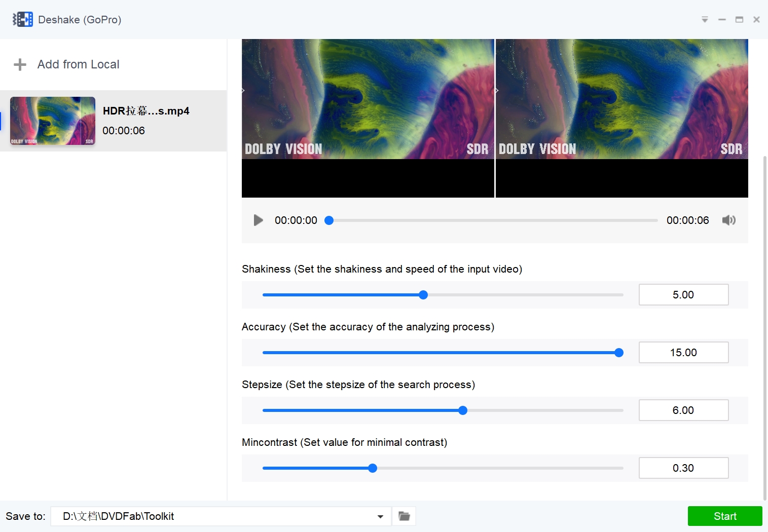This screenshot has width=768, height=532.
Task: Expand the save path combo box arrow
Action: pos(380,516)
